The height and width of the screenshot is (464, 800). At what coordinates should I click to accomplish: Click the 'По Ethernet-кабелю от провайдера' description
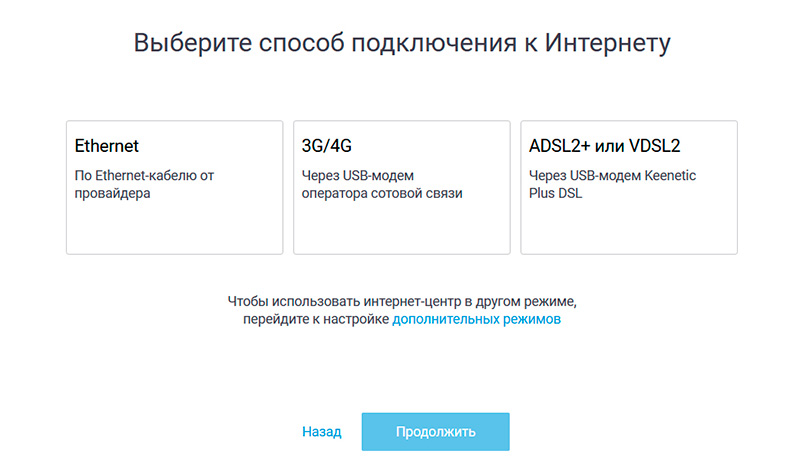tap(145, 184)
